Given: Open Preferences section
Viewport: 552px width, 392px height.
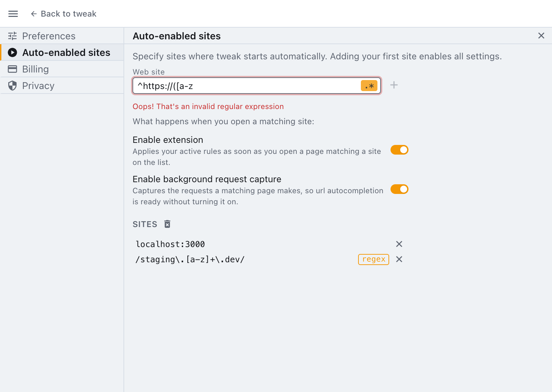Looking at the screenshot, I should click(62, 36).
